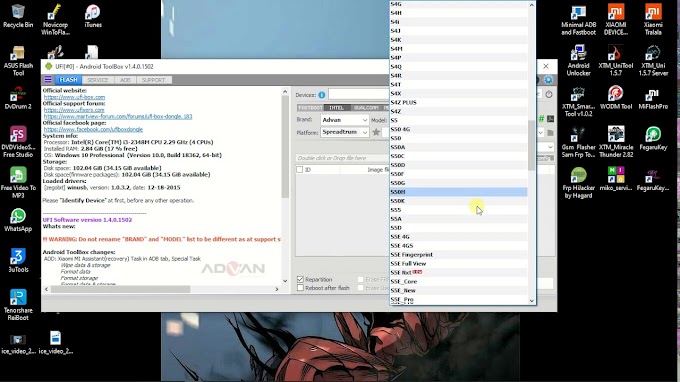This screenshot has width=680, height=382.
Task: Click the Devices info icon
Action: [321, 95]
